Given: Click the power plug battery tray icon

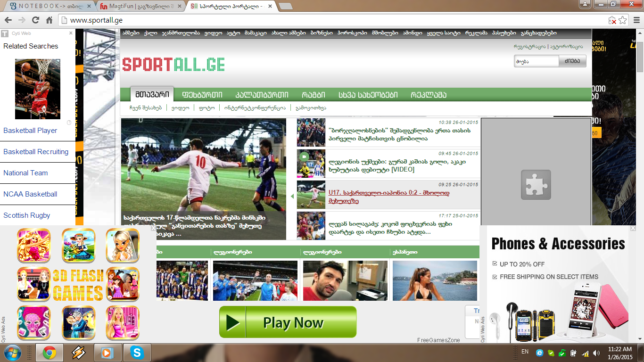Looking at the screenshot, I should pyautogui.click(x=574, y=353).
